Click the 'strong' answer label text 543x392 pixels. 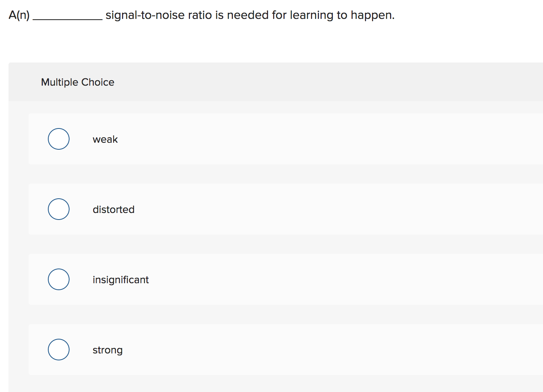[x=107, y=350]
